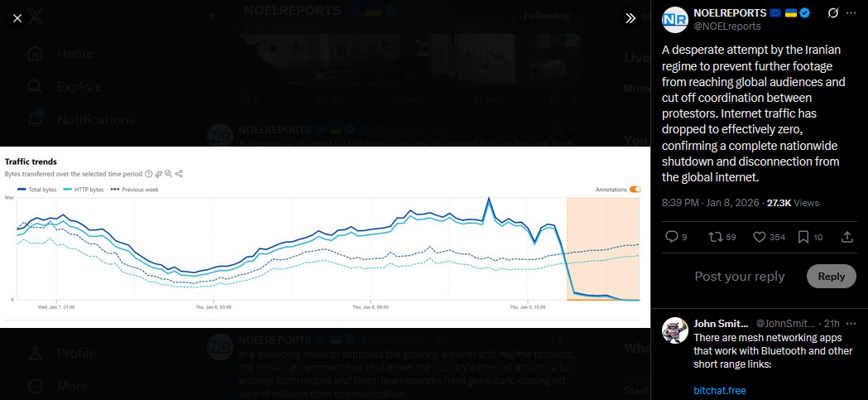Screen dimensions: 868x400
Task: Click the grey Reply button
Action: click(x=832, y=277)
